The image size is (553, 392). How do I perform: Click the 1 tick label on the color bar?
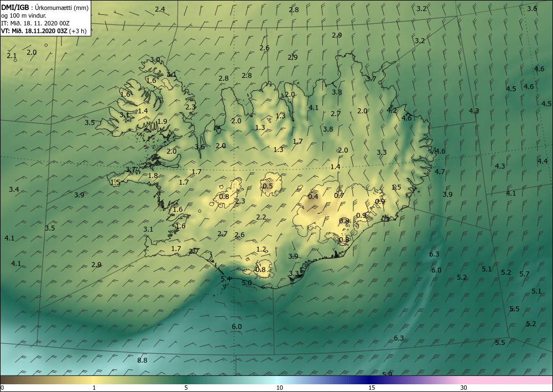(94, 388)
